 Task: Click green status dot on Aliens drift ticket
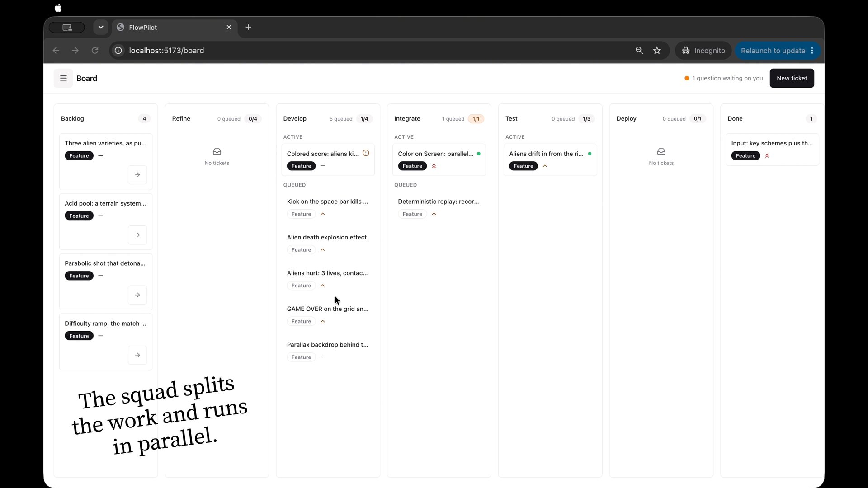(x=590, y=154)
